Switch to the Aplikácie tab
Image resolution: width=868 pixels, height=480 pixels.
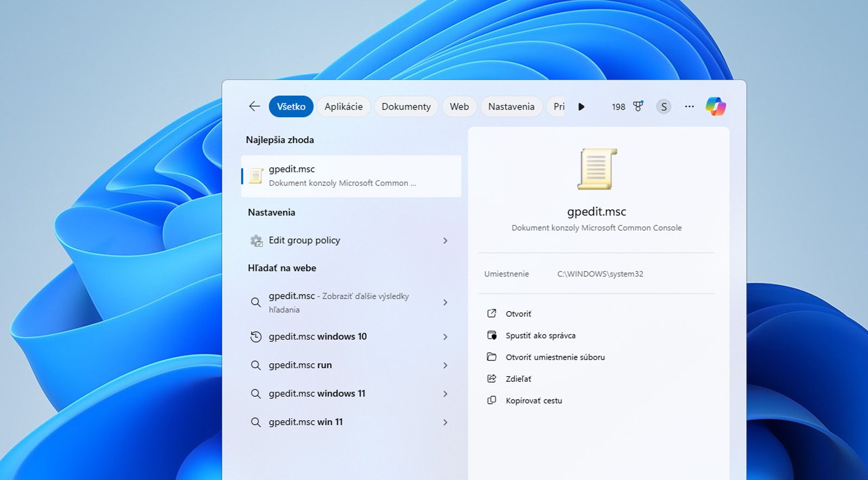tap(343, 106)
